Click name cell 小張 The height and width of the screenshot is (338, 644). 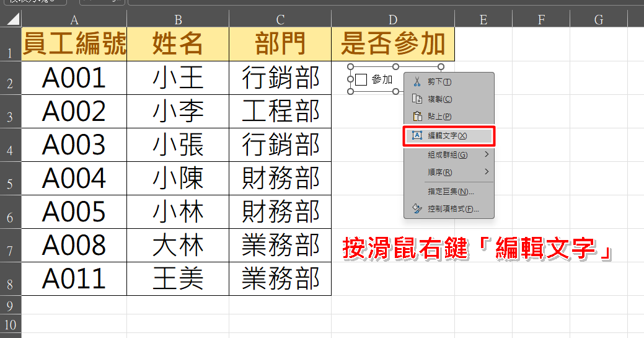(178, 145)
